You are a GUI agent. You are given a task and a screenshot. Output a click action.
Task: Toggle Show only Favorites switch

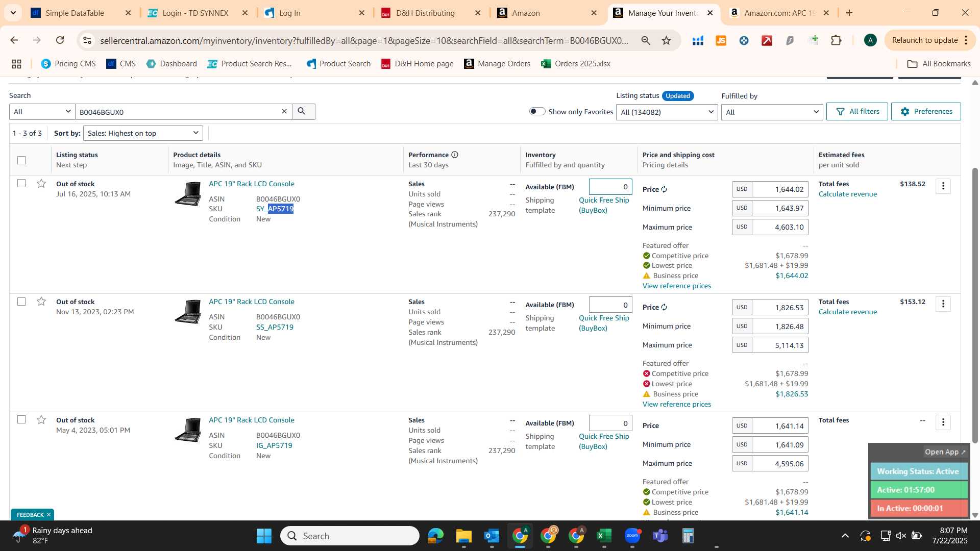click(x=537, y=111)
